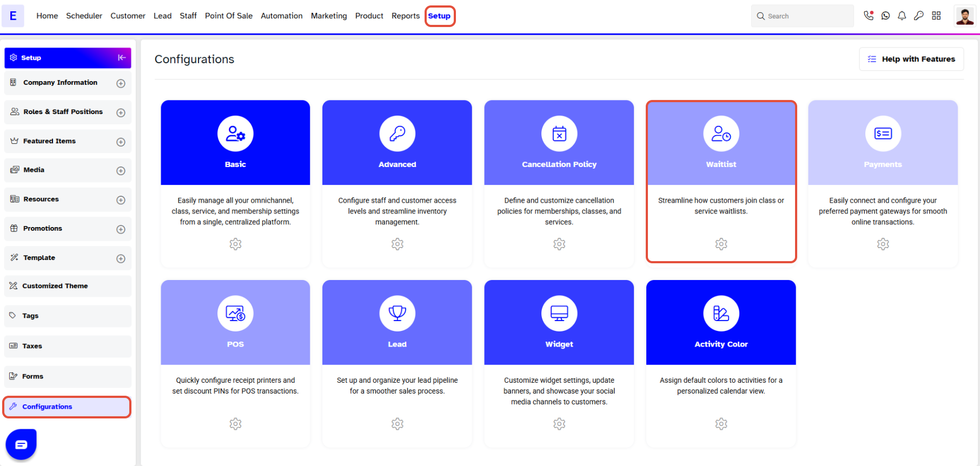Click the Payments dollar circle icon
This screenshot has width=980, height=466.
click(x=883, y=134)
